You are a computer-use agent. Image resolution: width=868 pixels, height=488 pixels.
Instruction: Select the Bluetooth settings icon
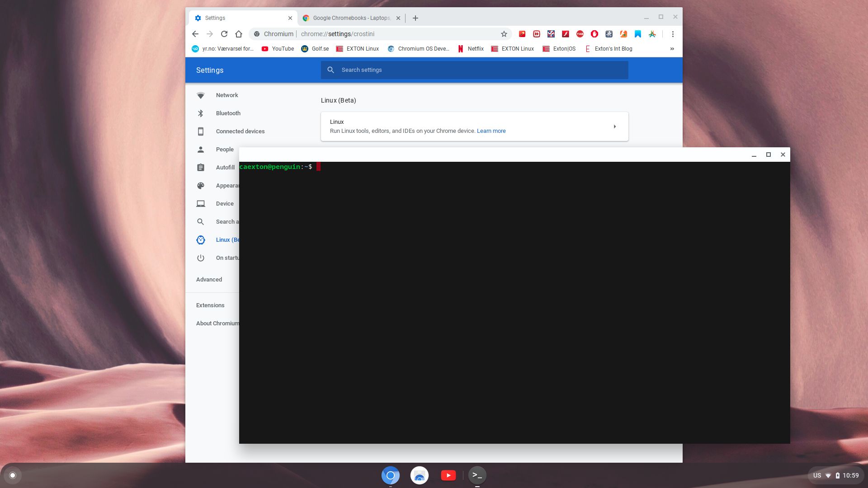(x=201, y=113)
